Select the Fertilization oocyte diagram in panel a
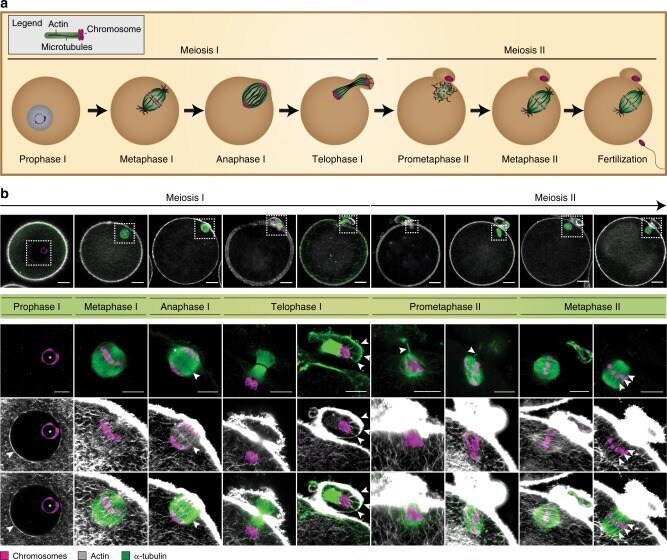Screen dimensions: 667x560 pyautogui.click(x=618, y=106)
